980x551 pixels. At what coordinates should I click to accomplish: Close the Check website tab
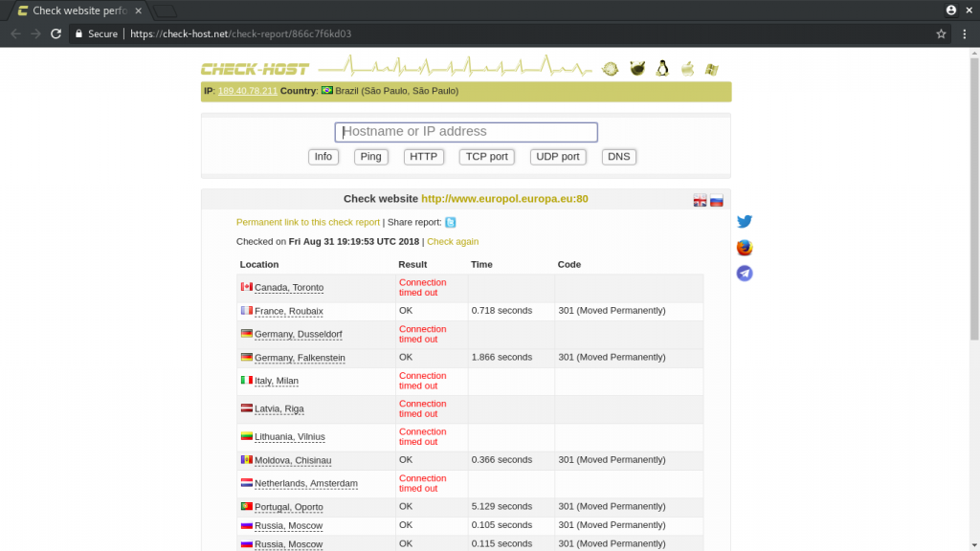click(138, 11)
